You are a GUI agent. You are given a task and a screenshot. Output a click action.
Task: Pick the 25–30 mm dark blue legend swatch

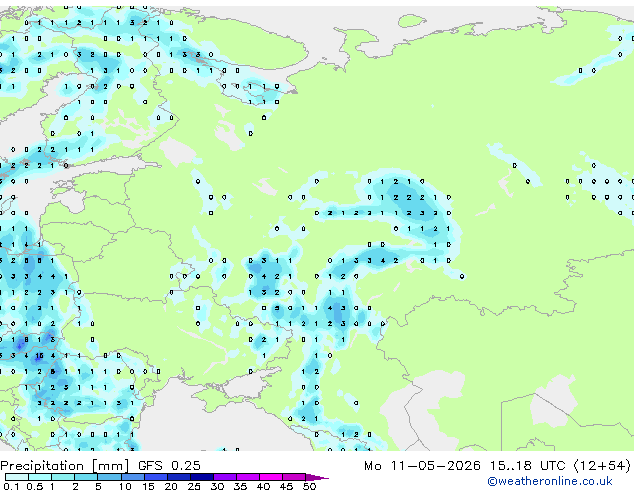(202, 477)
